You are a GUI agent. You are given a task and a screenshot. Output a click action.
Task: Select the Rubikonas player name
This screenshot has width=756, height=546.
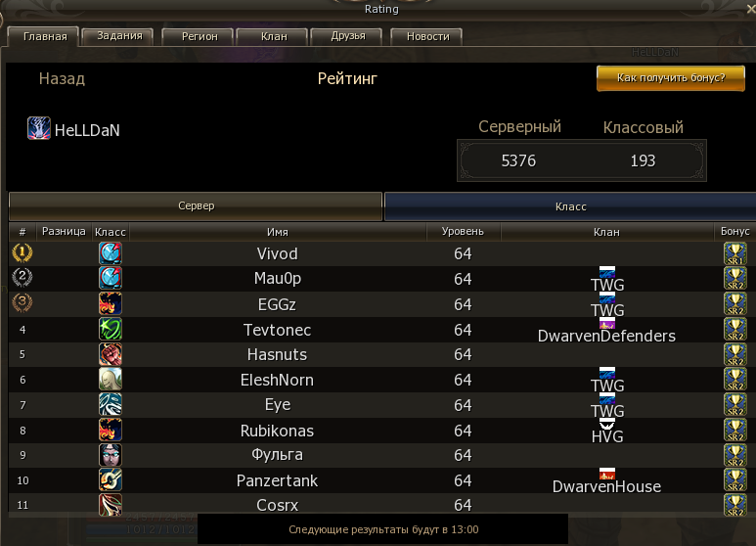pyautogui.click(x=277, y=431)
